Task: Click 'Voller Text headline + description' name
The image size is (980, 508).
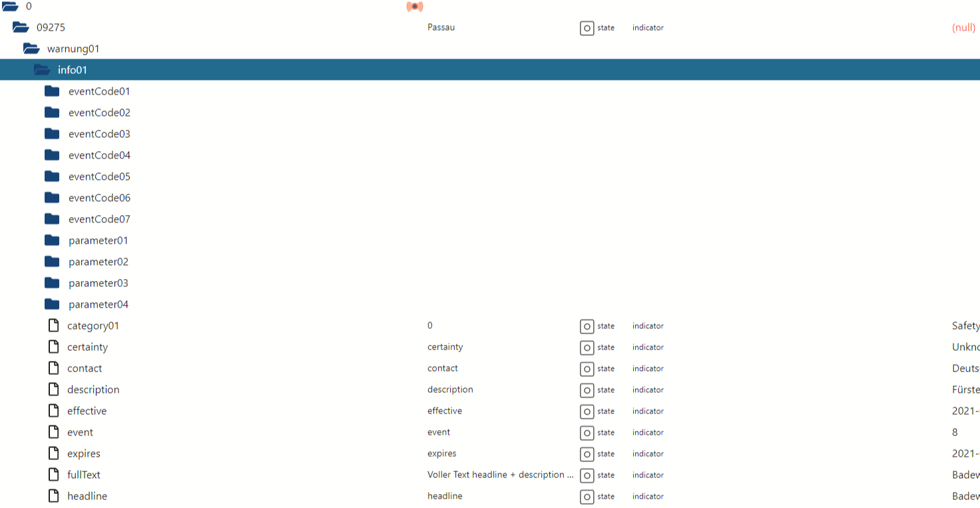Action: pos(500,475)
